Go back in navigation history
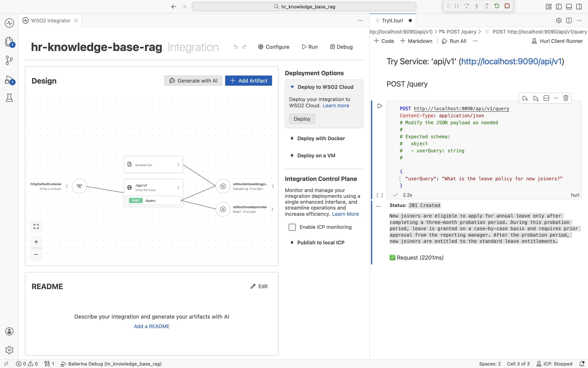 (173, 7)
